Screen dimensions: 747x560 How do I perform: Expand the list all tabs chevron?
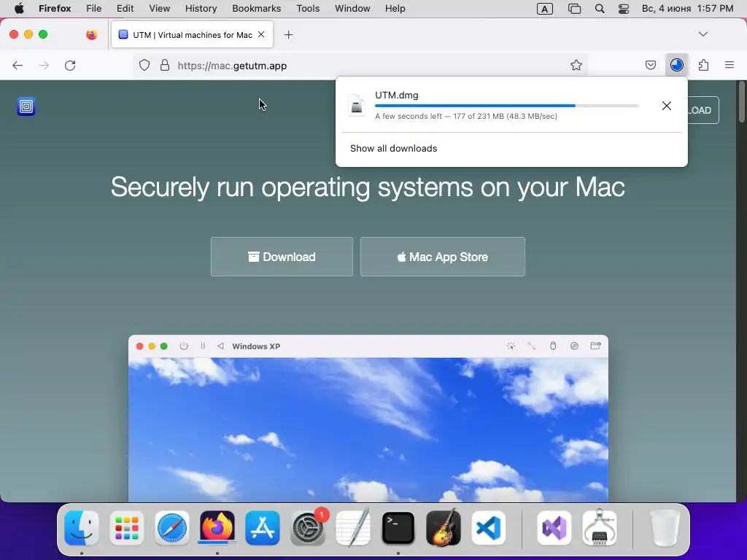tap(703, 34)
